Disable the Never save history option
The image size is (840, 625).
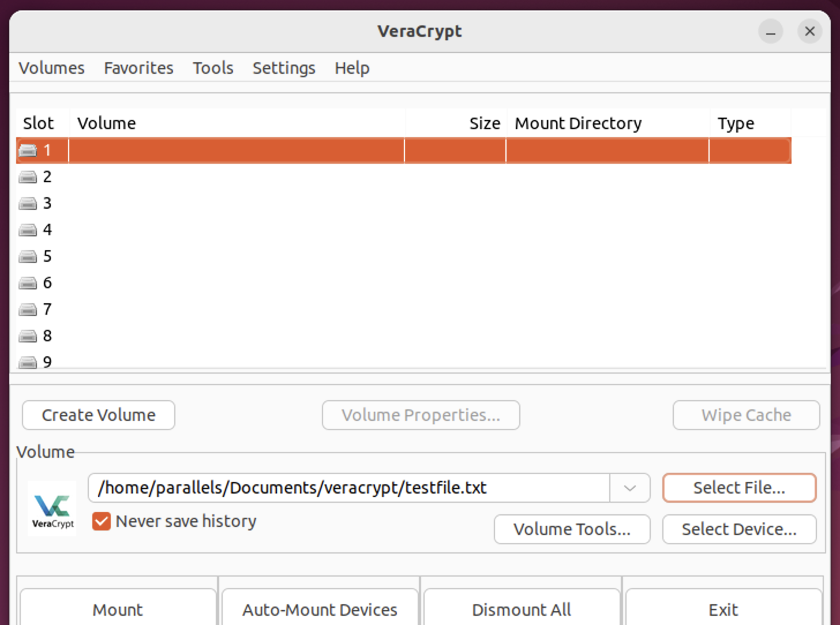pyautogui.click(x=101, y=521)
